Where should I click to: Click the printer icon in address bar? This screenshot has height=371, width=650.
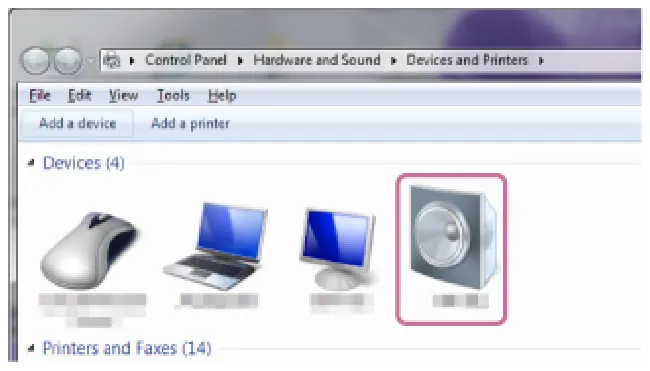[112, 61]
